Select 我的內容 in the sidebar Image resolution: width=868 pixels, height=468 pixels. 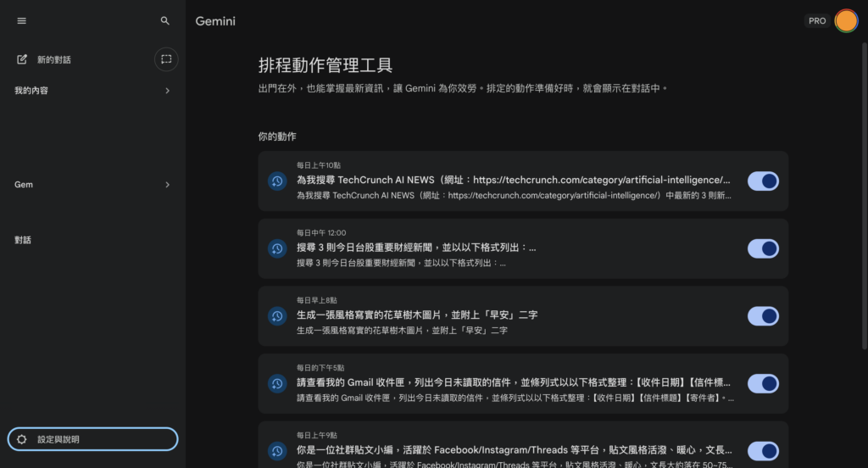pyautogui.click(x=31, y=91)
